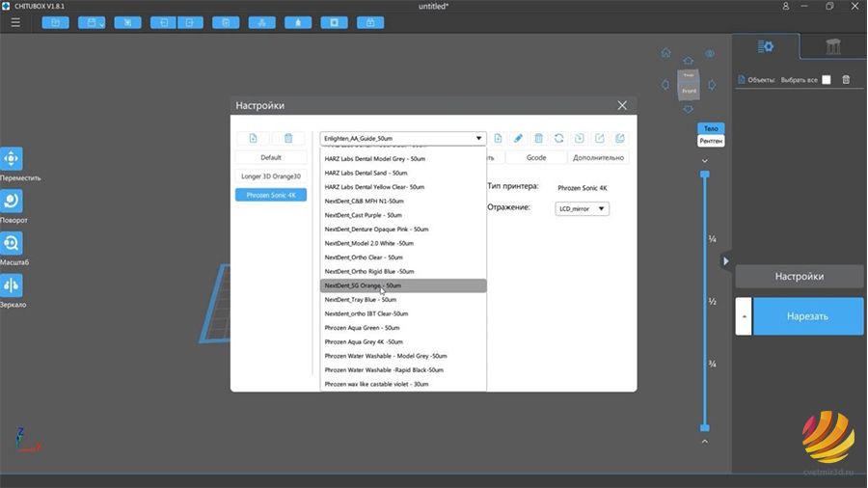Screen dimensions: 868x488
Task: Choose Phrozen Aqua Grey 4K -50um
Action: 403,341
